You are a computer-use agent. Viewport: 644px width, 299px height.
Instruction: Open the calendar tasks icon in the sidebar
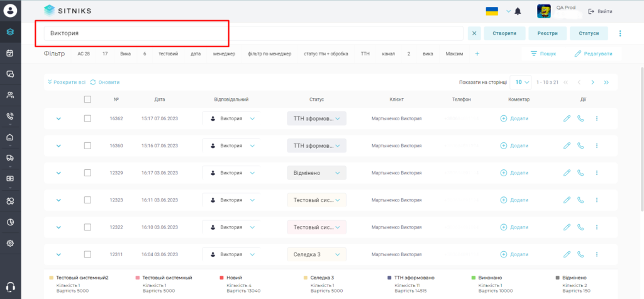coord(10,53)
